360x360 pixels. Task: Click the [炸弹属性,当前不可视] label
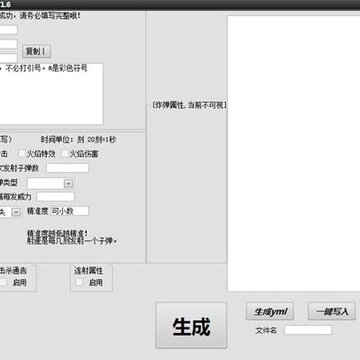point(189,105)
